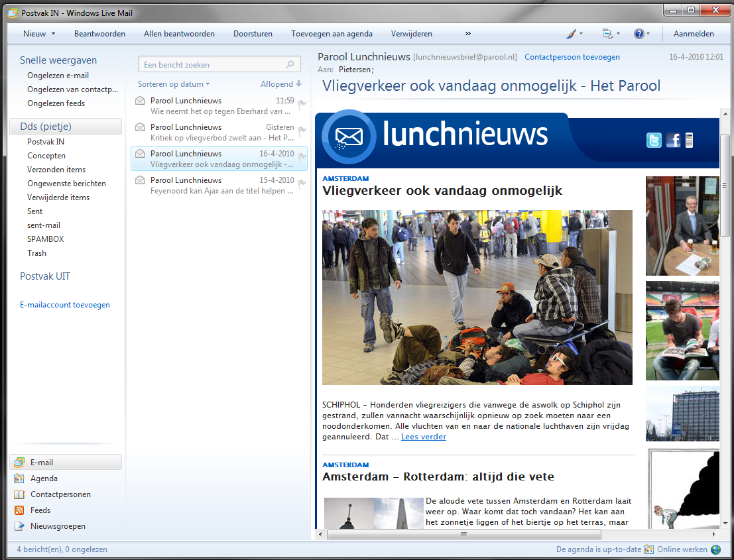Click the Contactpersoon toevoegen link

pos(572,57)
